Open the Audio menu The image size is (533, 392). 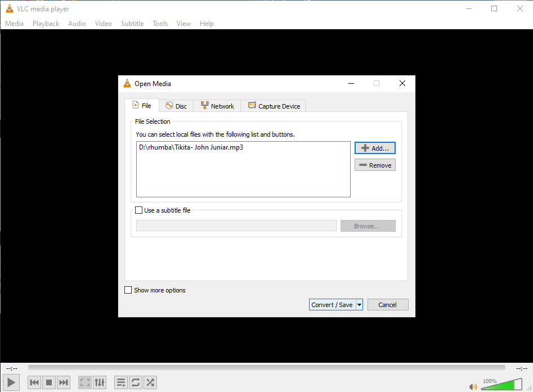click(77, 24)
